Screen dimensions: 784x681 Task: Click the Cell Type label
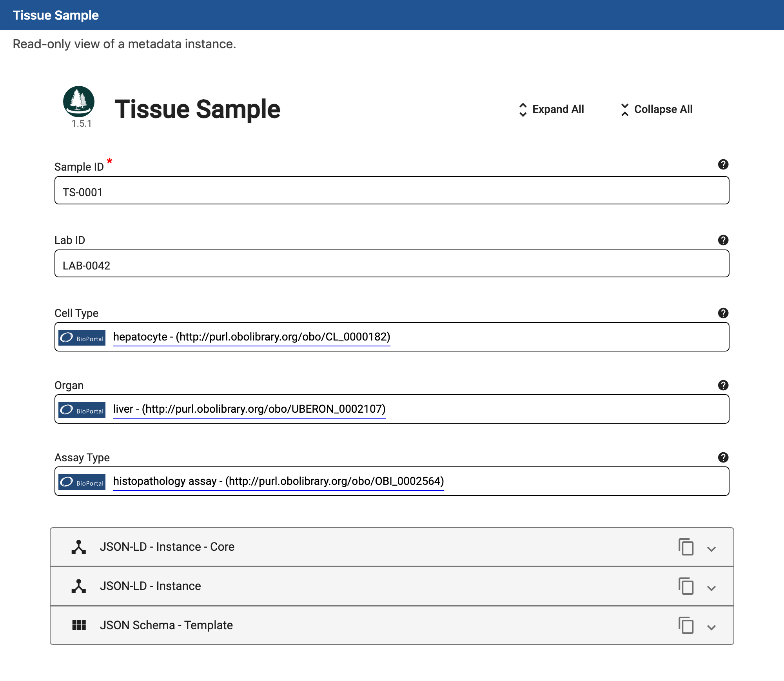[76, 313]
